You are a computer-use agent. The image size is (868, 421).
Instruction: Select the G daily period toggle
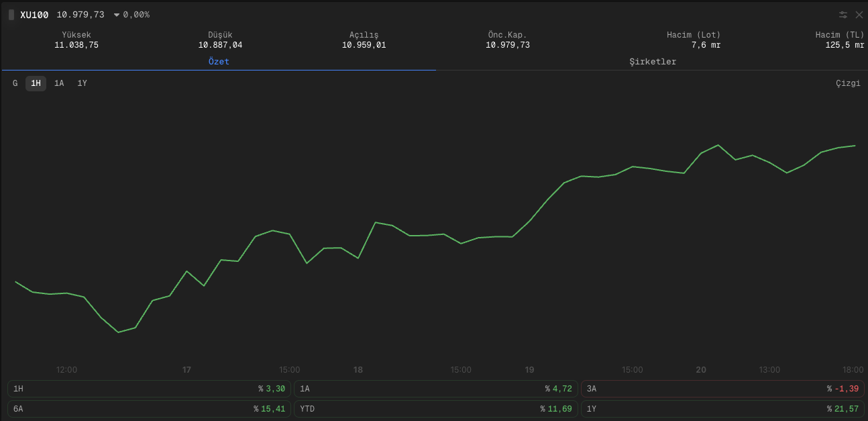[x=15, y=83]
